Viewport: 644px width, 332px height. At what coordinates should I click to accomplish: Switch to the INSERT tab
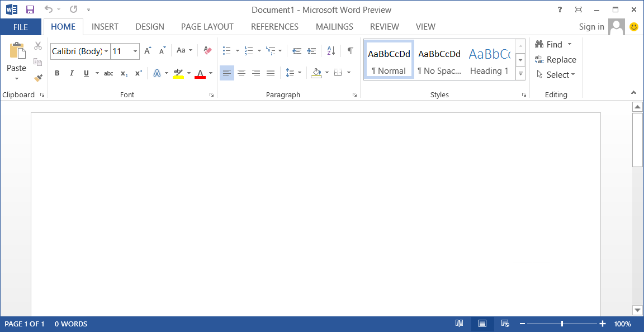click(x=105, y=27)
